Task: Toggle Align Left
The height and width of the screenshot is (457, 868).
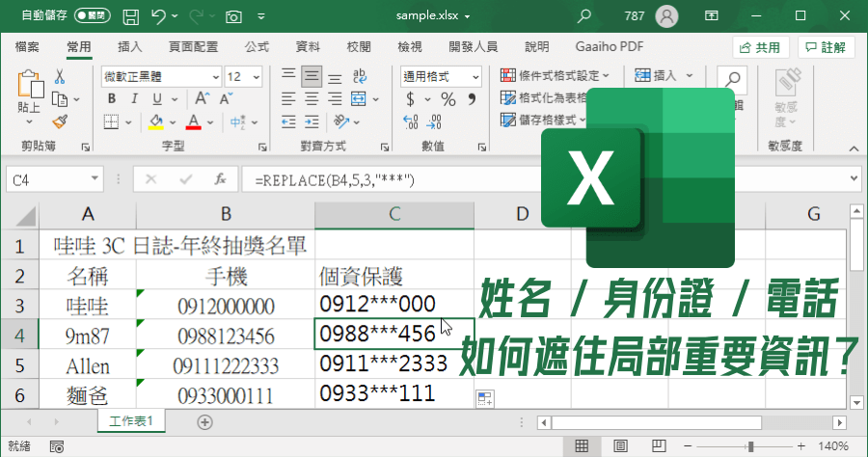Action: pos(288,99)
